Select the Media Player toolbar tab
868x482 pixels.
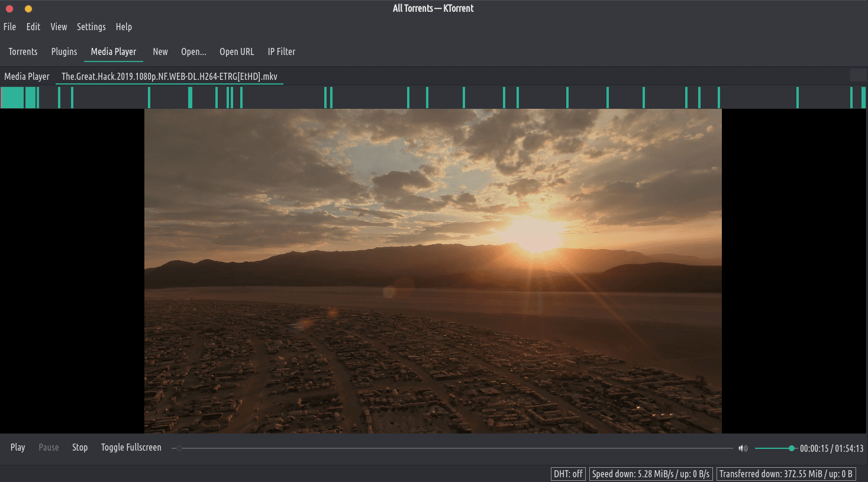tap(114, 51)
